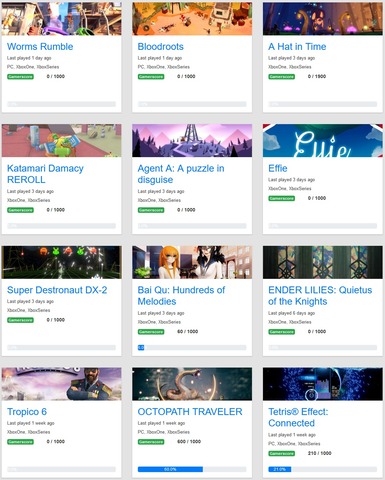
Task: Open Tetris Effect: Connected title link
Action: [298, 417]
